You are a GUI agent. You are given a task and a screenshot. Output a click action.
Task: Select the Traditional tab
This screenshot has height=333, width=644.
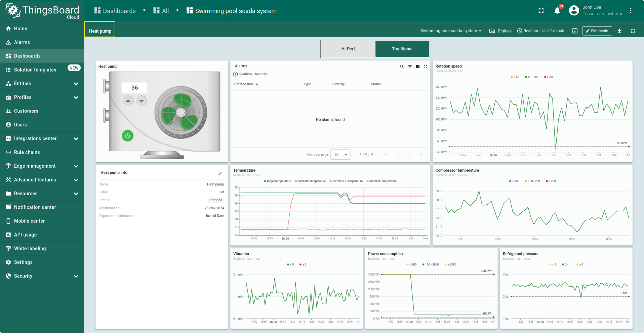pyautogui.click(x=402, y=49)
